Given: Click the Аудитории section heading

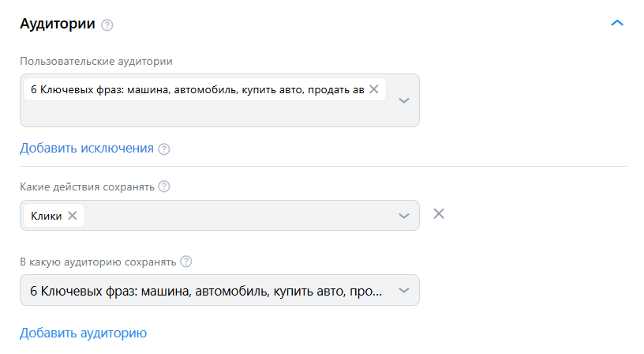Looking at the screenshot, I should [x=57, y=24].
